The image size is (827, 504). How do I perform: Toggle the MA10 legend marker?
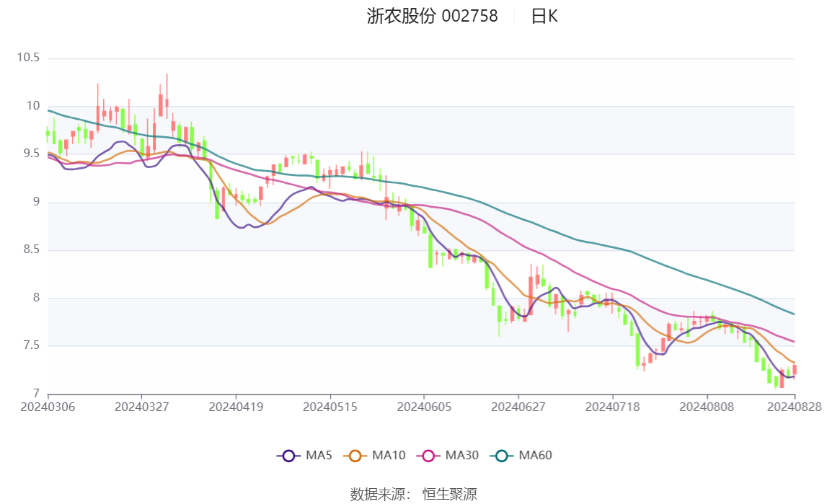point(355,456)
